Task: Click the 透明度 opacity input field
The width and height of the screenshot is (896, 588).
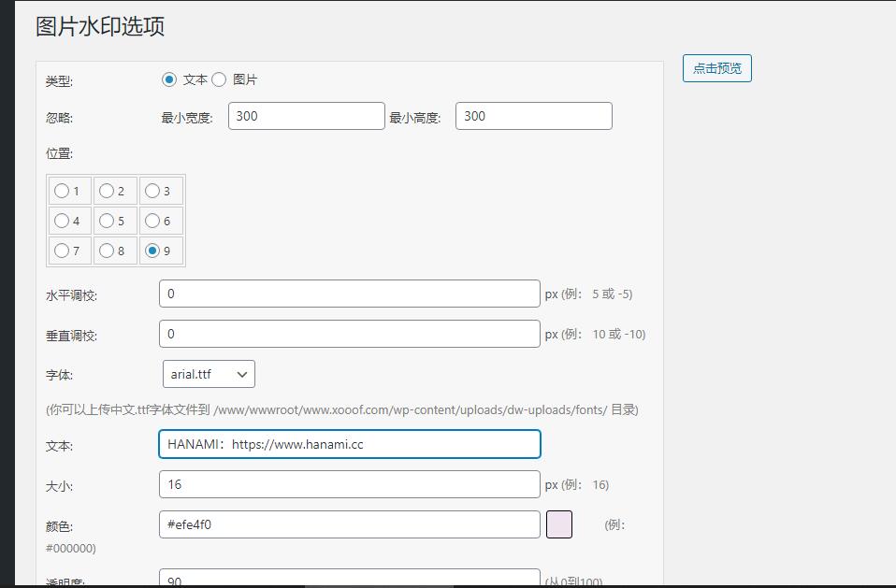Action: [349, 580]
